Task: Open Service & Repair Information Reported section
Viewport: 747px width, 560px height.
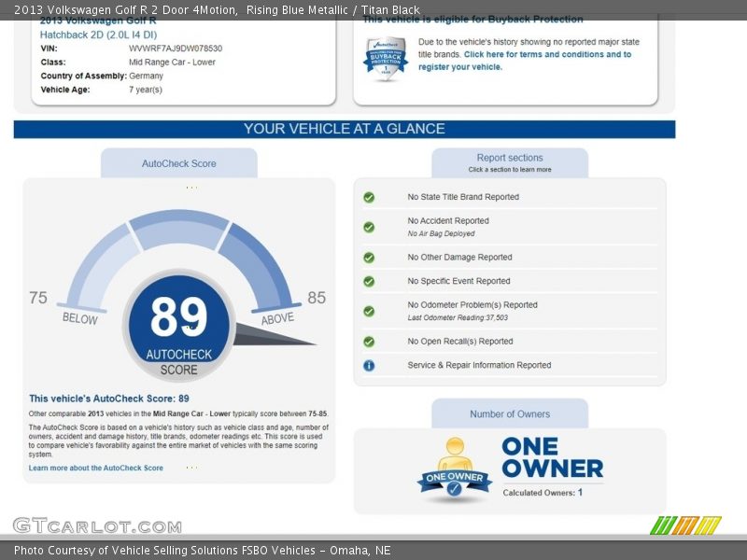Action: pyautogui.click(x=510, y=365)
